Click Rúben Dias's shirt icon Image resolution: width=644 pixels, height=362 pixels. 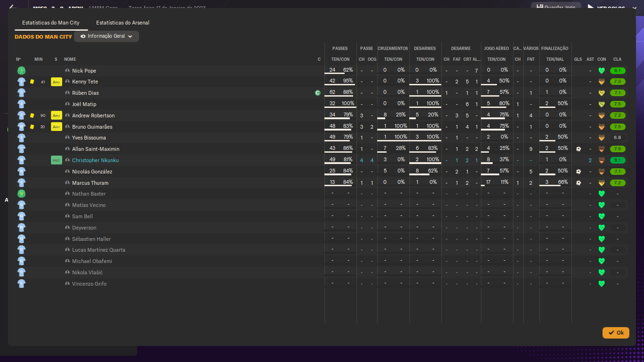tap(21, 93)
